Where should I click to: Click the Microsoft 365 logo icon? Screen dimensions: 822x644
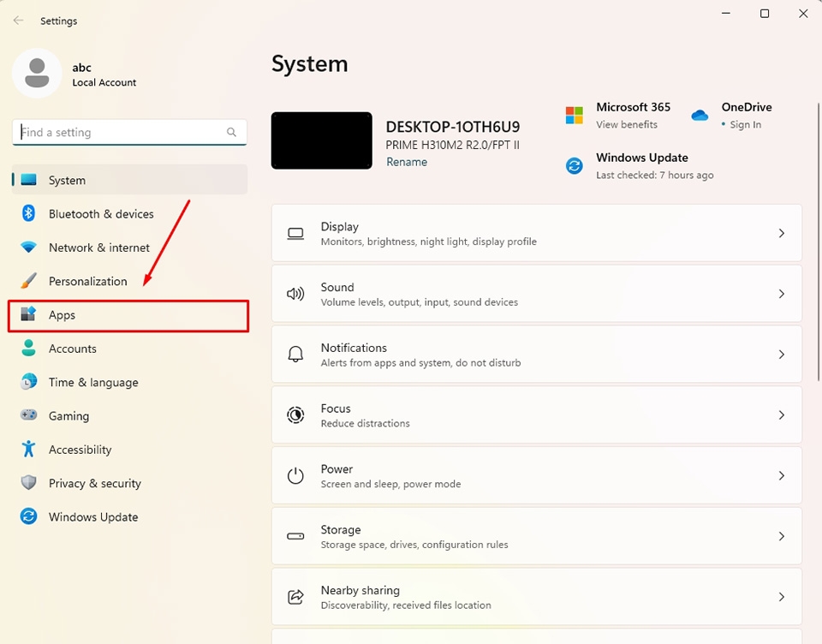pos(574,115)
